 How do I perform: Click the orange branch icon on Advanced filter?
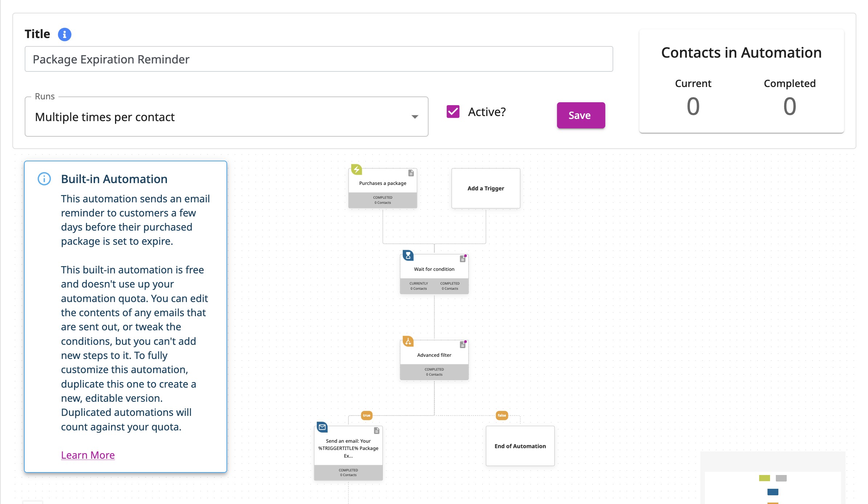coord(407,342)
